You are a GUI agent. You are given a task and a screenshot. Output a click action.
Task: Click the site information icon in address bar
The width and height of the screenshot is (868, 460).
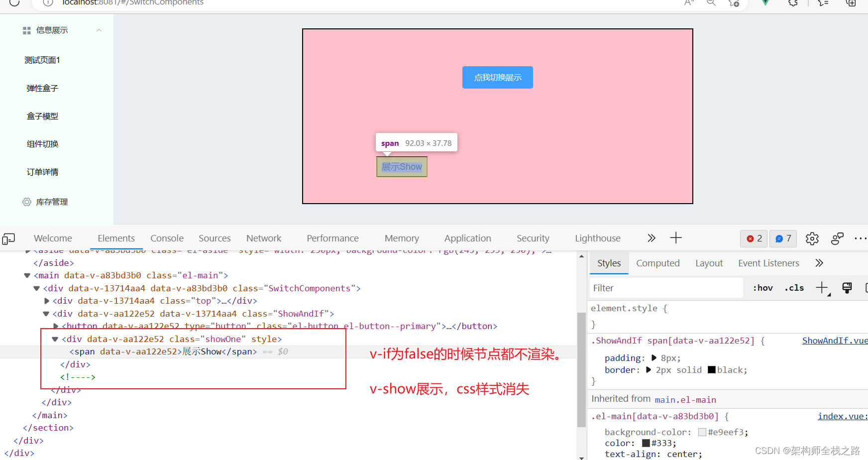pos(48,2)
